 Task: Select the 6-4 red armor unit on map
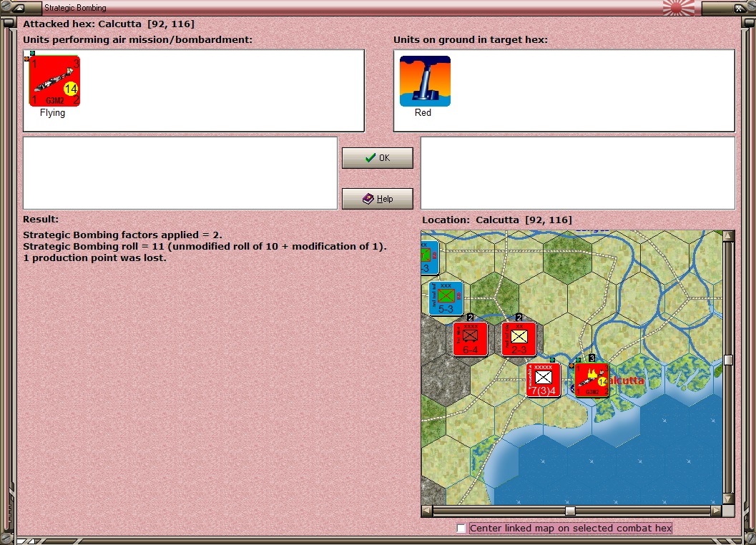[470, 340]
